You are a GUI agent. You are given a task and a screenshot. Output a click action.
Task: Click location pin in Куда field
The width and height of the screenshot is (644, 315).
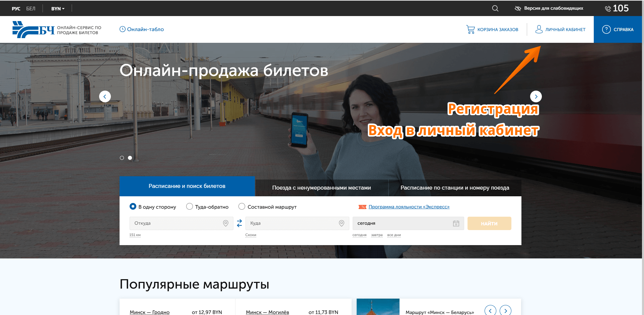tap(342, 223)
